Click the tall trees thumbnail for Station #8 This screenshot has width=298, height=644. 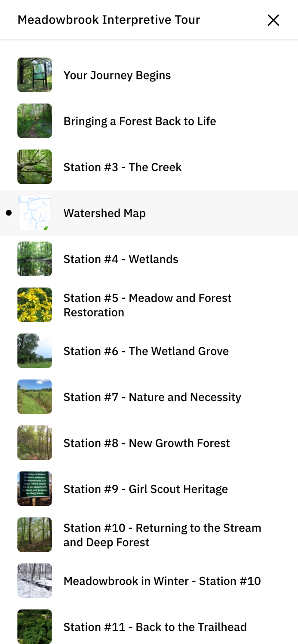(x=34, y=442)
